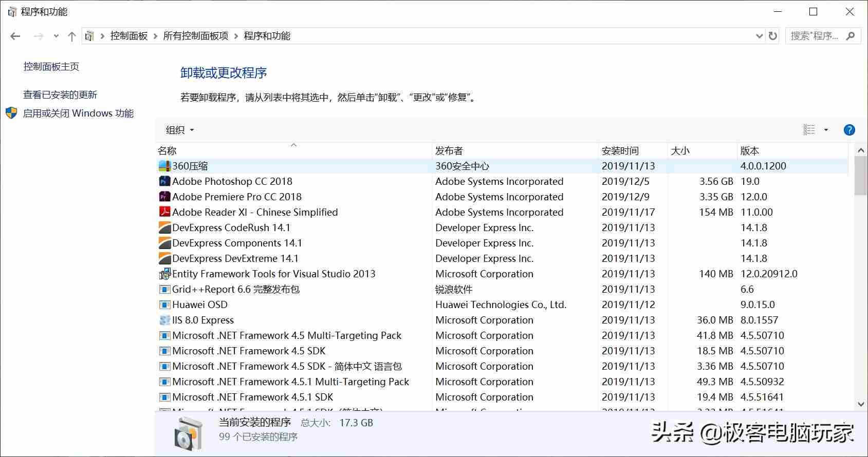Click the DevExpress CodeRush 14.1 icon

click(164, 227)
